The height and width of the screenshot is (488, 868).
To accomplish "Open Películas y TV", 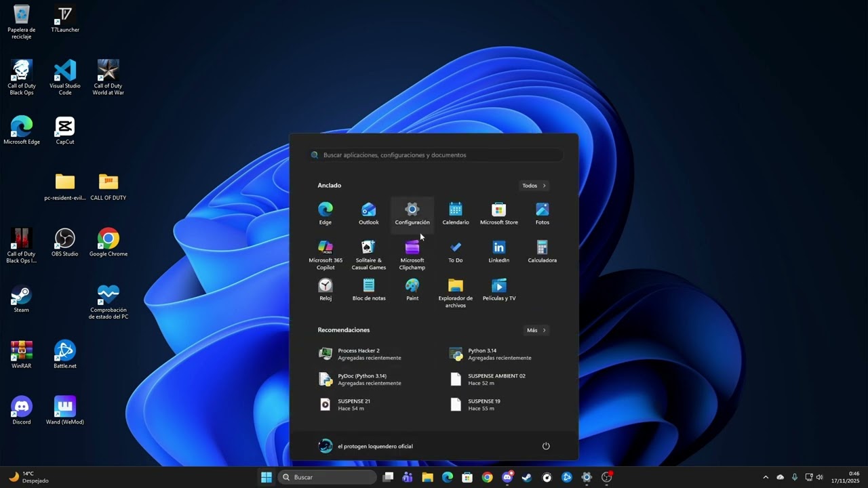I will (499, 289).
